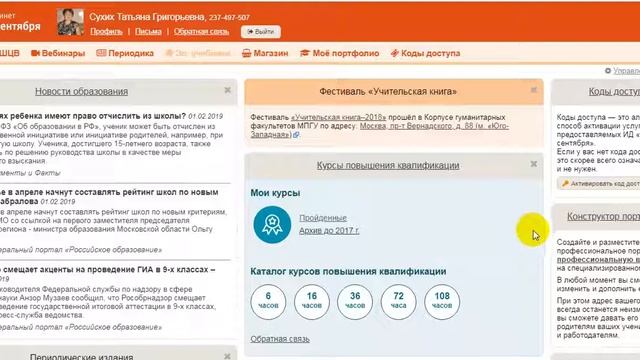
Task: Close the Новости образования widget
Action: (227, 90)
